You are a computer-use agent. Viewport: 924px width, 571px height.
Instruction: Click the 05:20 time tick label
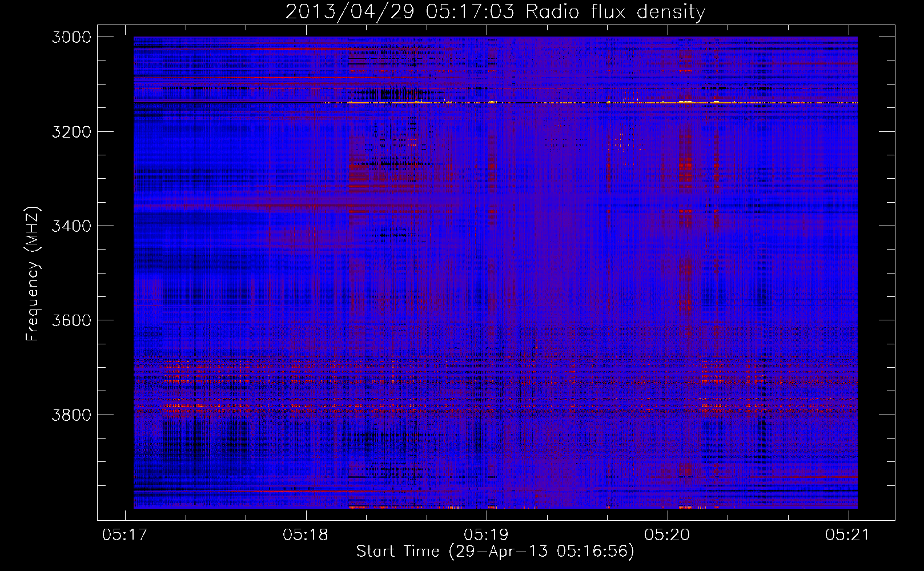(667, 535)
